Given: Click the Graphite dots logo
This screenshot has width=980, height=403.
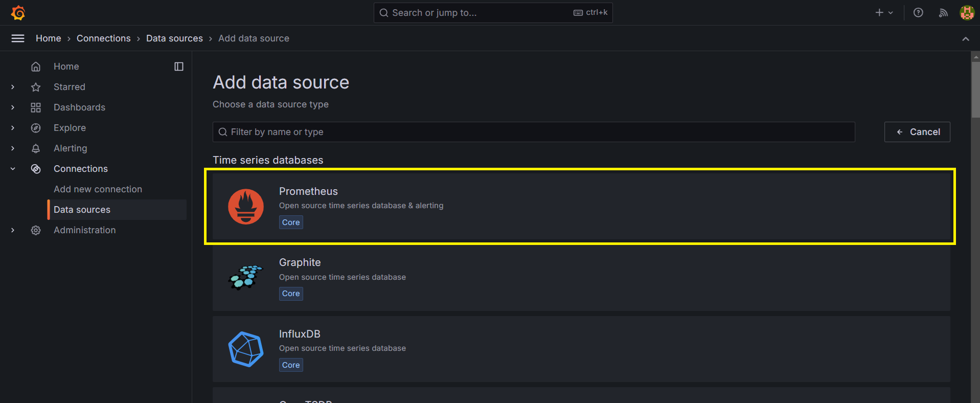Looking at the screenshot, I should click(x=246, y=278).
